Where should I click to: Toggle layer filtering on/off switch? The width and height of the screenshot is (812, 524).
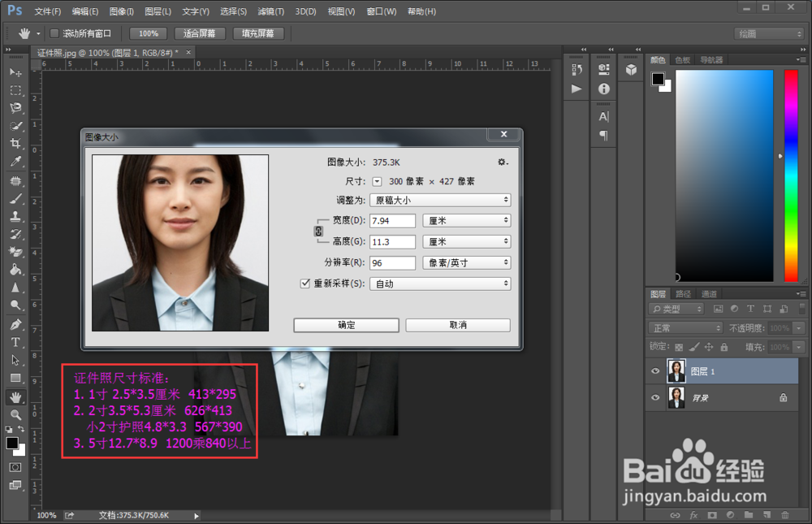(801, 309)
